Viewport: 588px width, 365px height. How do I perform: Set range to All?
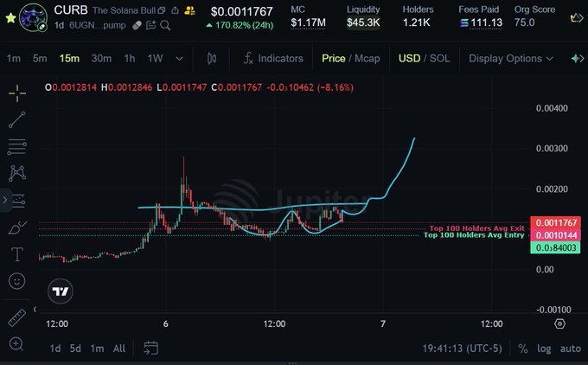coord(119,349)
